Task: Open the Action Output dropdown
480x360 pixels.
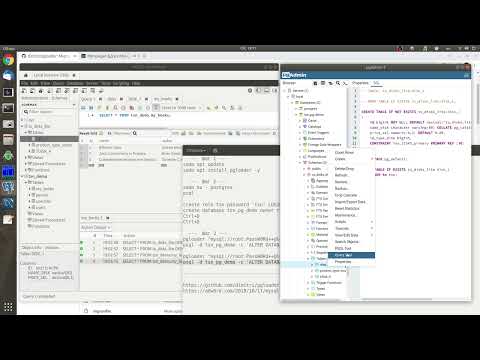Action: pyautogui.click(x=96, y=228)
